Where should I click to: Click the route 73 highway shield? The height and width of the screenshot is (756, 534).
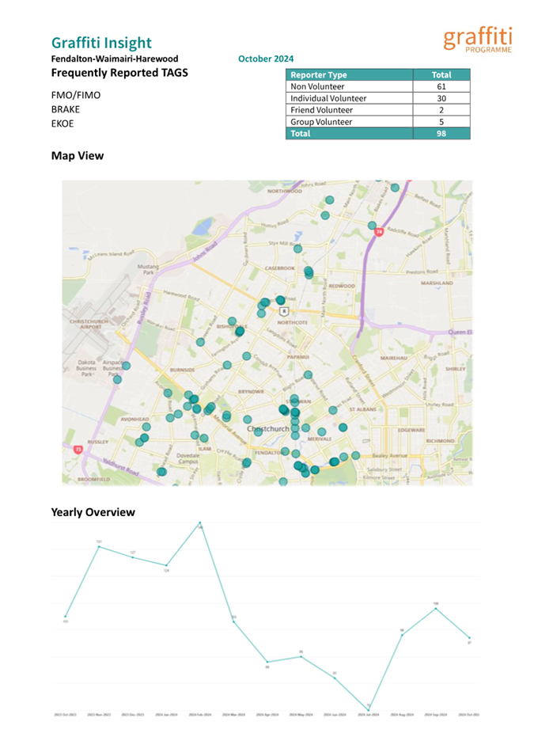tap(78, 450)
